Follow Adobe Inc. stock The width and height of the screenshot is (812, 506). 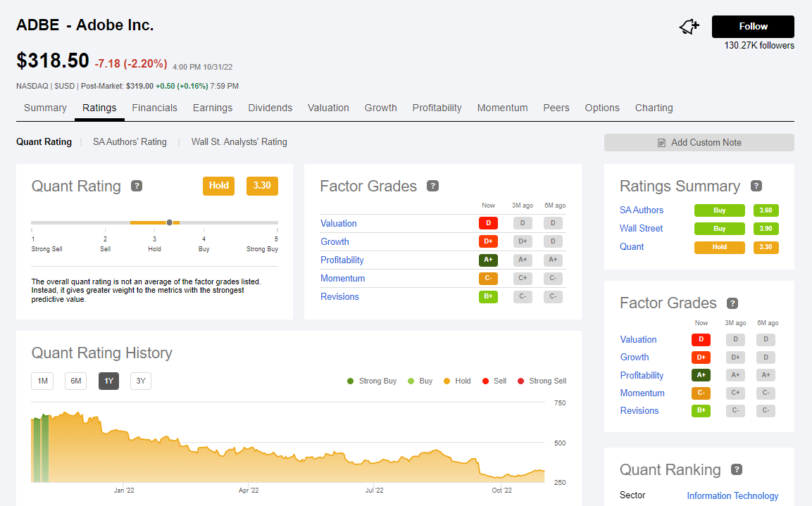click(753, 26)
